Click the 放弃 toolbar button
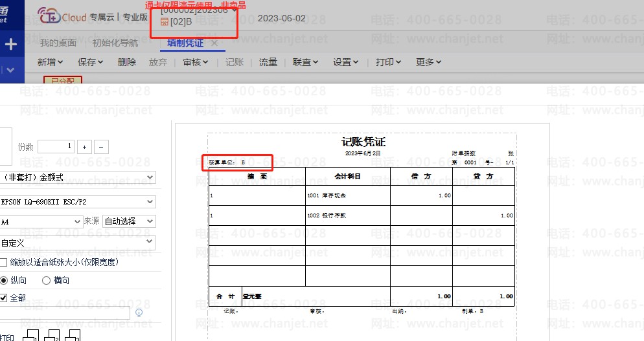Screen dimensions: 644x341 point(157,62)
